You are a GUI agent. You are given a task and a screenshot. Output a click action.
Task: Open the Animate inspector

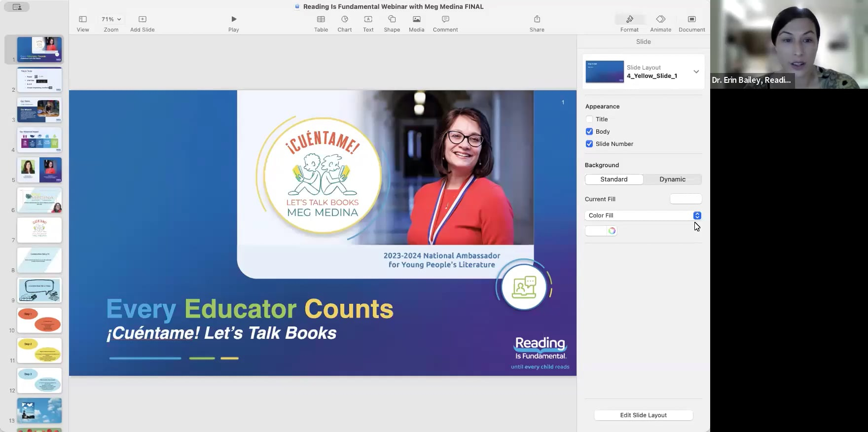661,19
